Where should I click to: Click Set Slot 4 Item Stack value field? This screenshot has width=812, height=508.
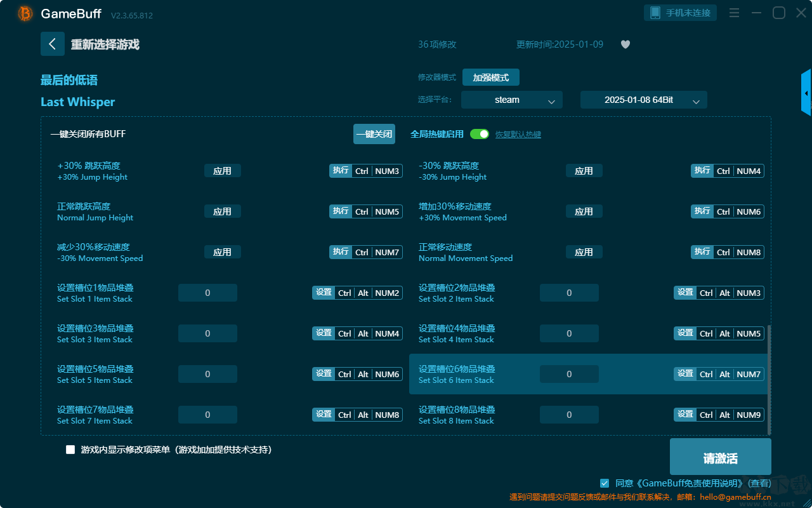click(569, 333)
